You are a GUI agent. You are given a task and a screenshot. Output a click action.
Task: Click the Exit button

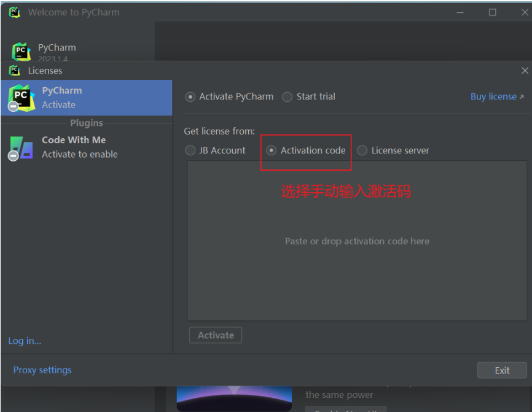pos(502,370)
